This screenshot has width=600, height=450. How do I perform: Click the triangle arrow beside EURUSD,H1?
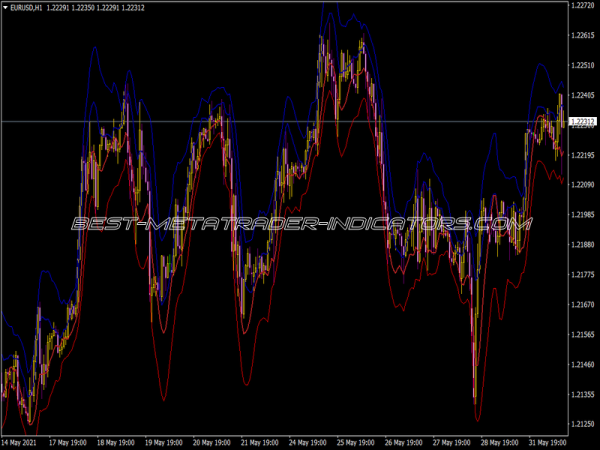pos(6,8)
